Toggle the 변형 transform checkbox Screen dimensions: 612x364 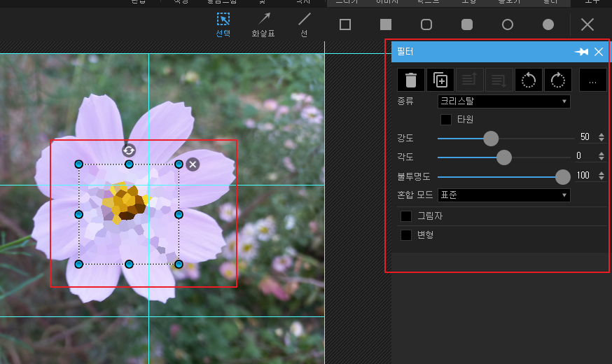coord(406,235)
